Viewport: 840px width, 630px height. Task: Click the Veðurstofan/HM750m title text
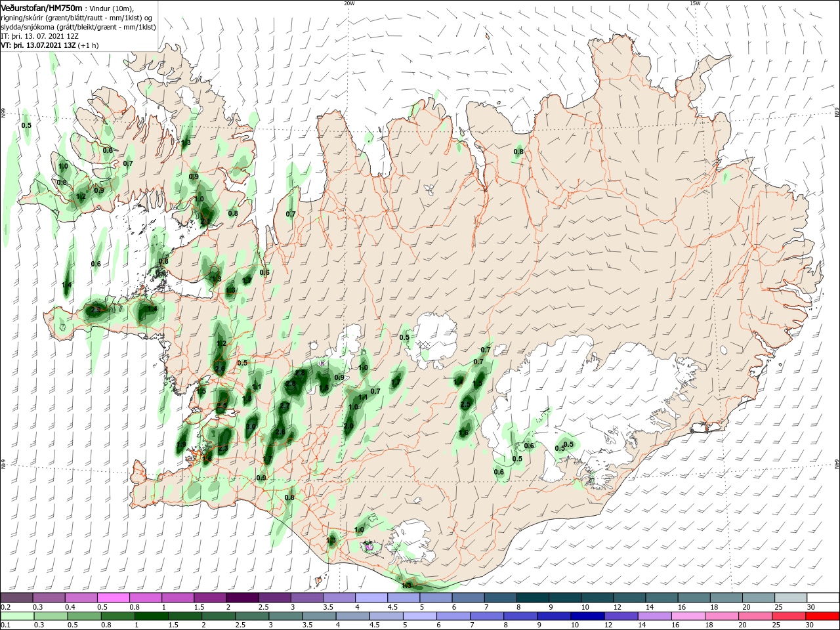(x=41, y=7)
